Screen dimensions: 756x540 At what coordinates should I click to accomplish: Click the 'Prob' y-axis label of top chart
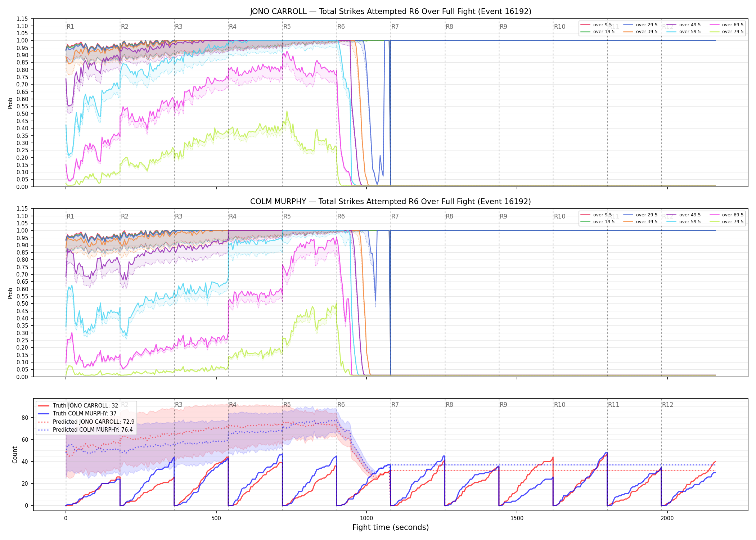tap(10, 103)
